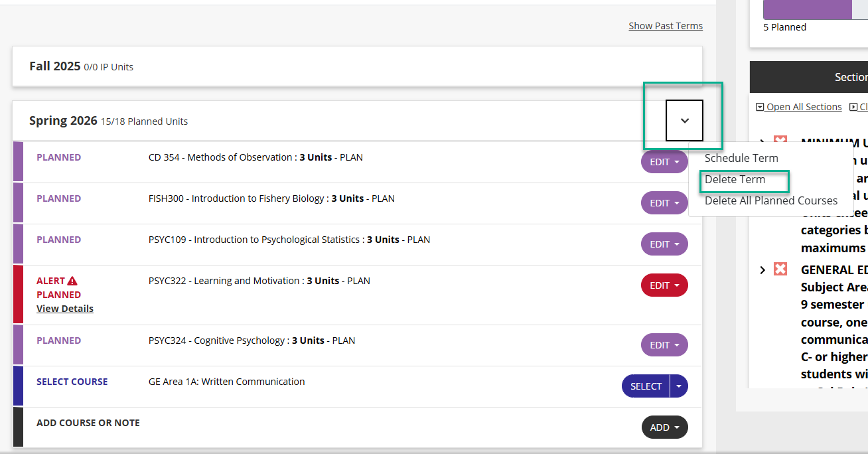Image resolution: width=868 pixels, height=454 pixels.
Task: Select Schedule Term menu option
Action: 741,159
